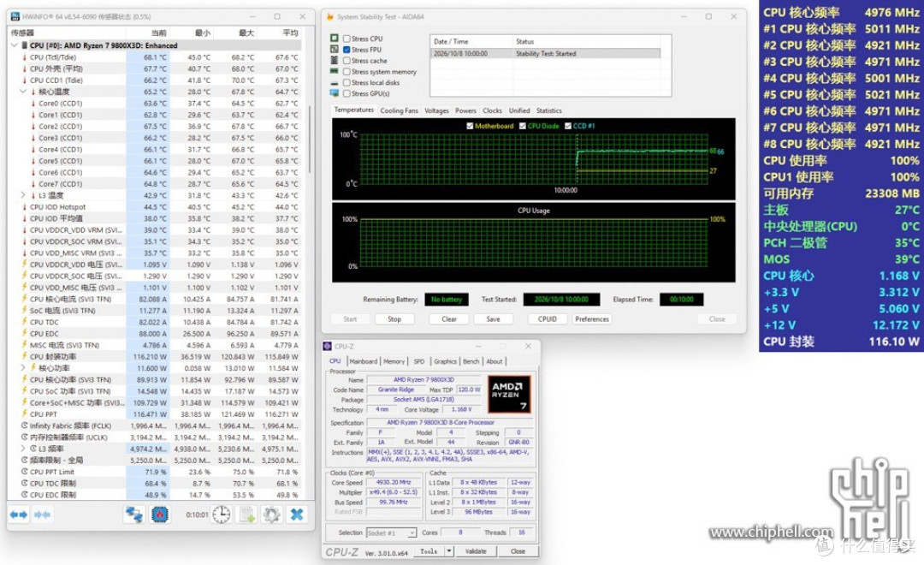924x565 pixels.
Task: Click HWiNFO chip with flame icon
Action: 160,514
